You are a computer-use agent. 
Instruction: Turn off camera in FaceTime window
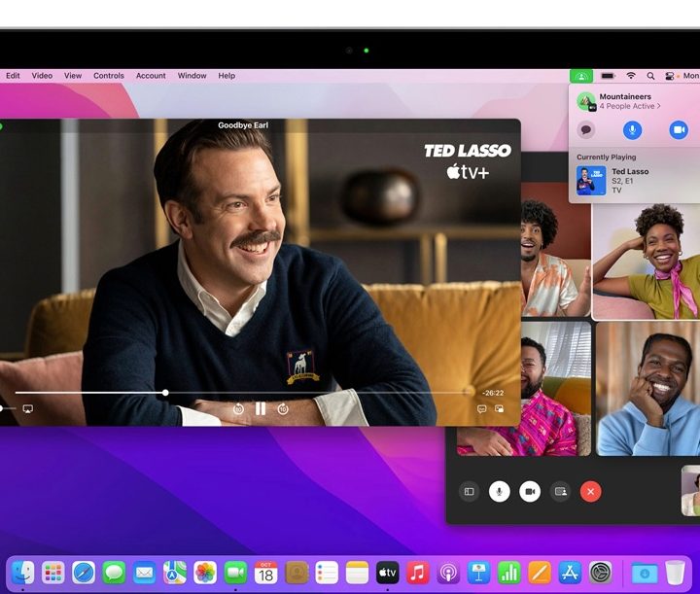(x=530, y=492)
